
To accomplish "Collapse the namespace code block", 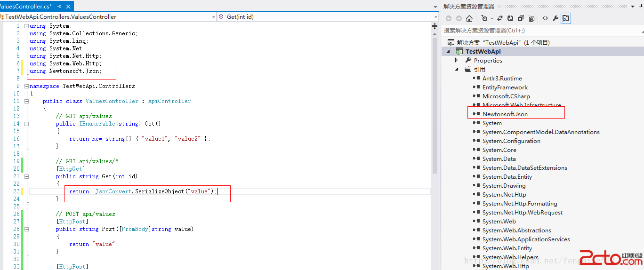I will tap(26, 86).
